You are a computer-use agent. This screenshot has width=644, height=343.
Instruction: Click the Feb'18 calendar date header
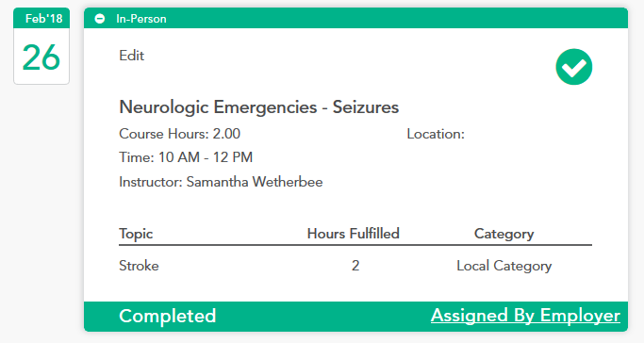pos(41,19)
